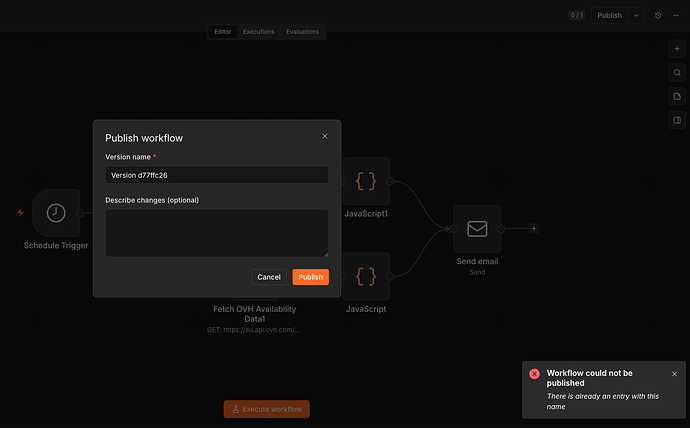The height and width of the screenshot is (428, 690).
Task: Open the more options ellipsis menu
Action: (x=676, y=15)
